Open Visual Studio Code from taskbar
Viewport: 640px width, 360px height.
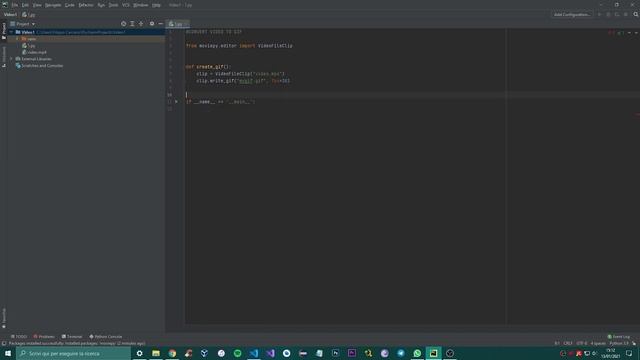tap(254, 353)
